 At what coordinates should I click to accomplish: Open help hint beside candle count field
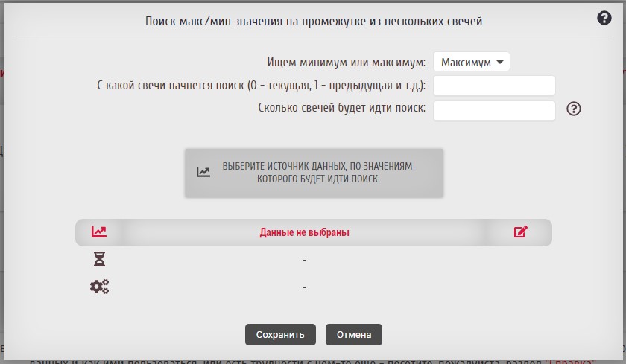[x=573, y=109]
